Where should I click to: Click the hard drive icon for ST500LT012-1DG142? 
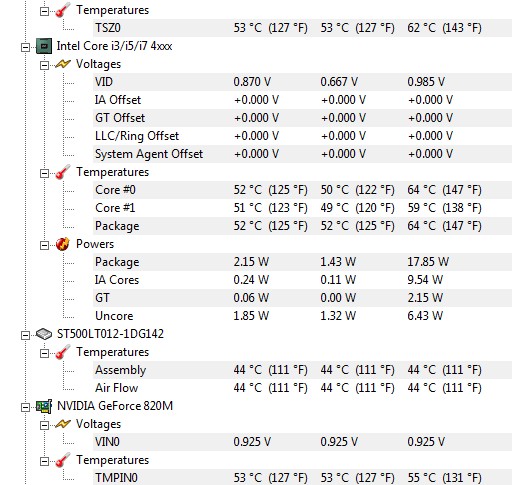44,334
